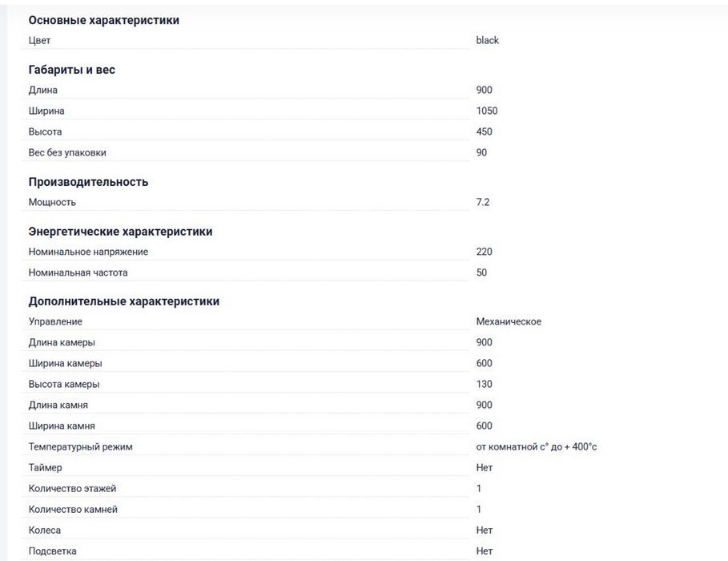Image resolution: width=728 pixels, height=561 pixels.
Task: Select the 'Габариты и вес' heading
Action: click(x=72, y=70)
